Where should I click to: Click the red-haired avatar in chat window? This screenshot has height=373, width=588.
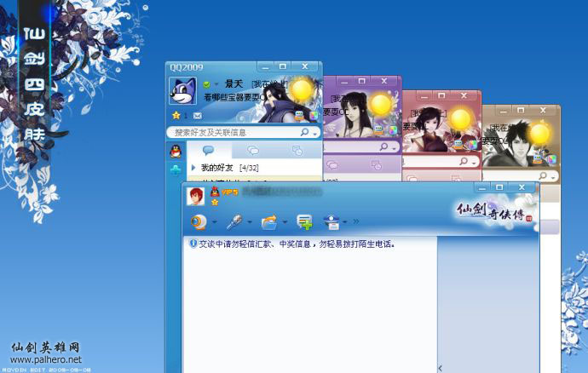point(195,196)
